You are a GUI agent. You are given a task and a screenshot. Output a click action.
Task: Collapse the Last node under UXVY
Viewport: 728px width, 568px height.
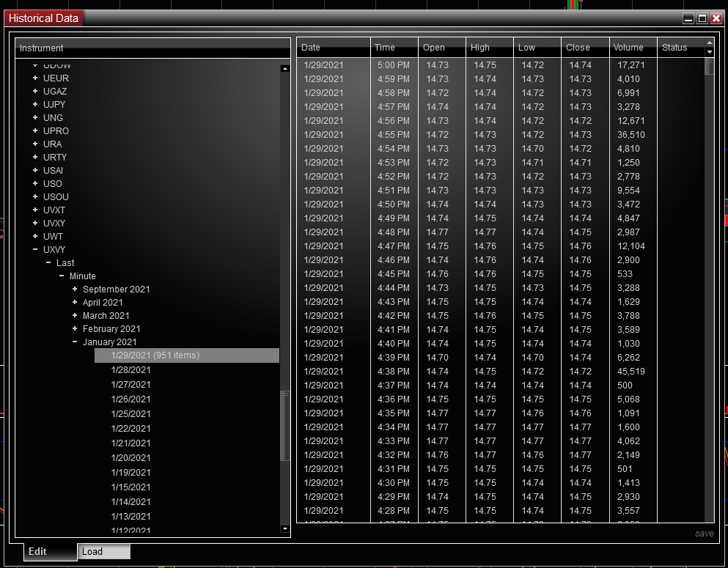tap(48, 262)
